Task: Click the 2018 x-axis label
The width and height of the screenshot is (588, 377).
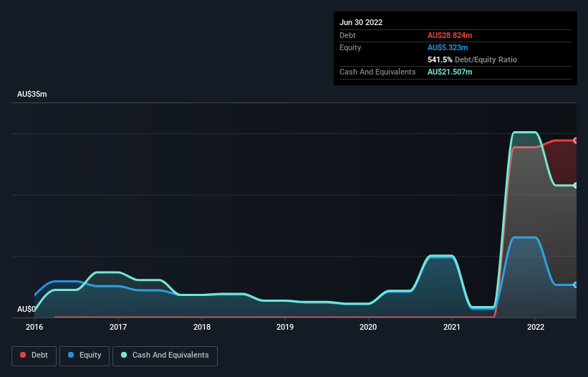Action: tap(202, 327)
